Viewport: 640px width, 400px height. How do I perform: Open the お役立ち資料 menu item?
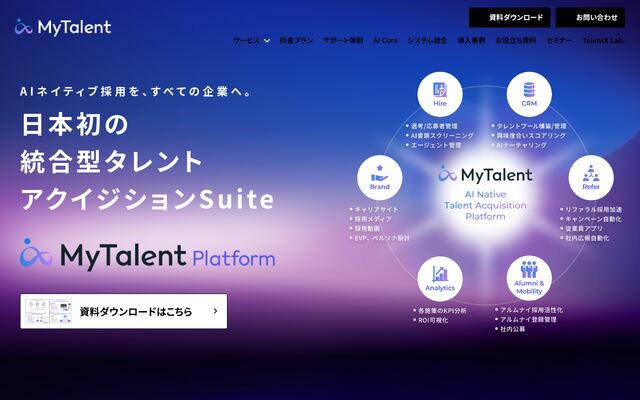tap(516, 40)
